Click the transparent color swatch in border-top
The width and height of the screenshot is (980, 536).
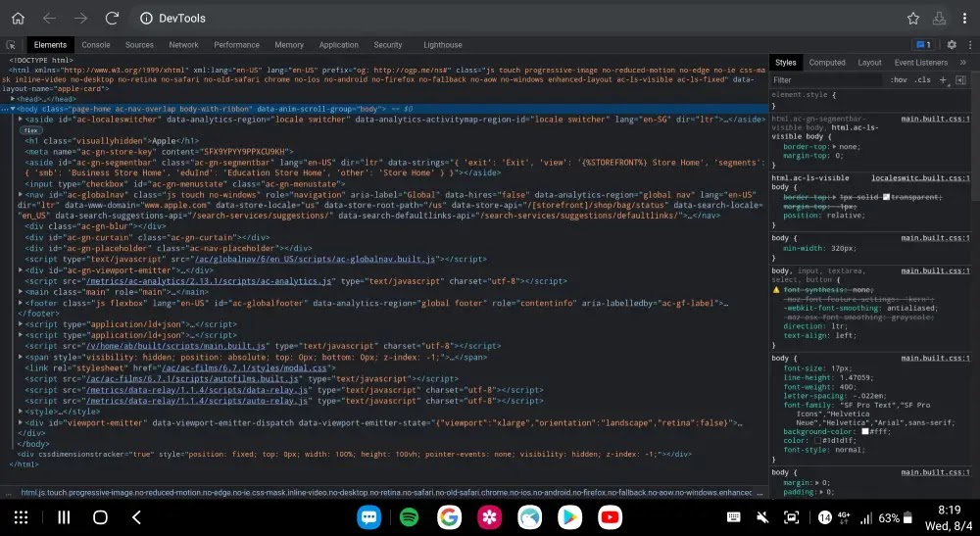pos(886,197)
